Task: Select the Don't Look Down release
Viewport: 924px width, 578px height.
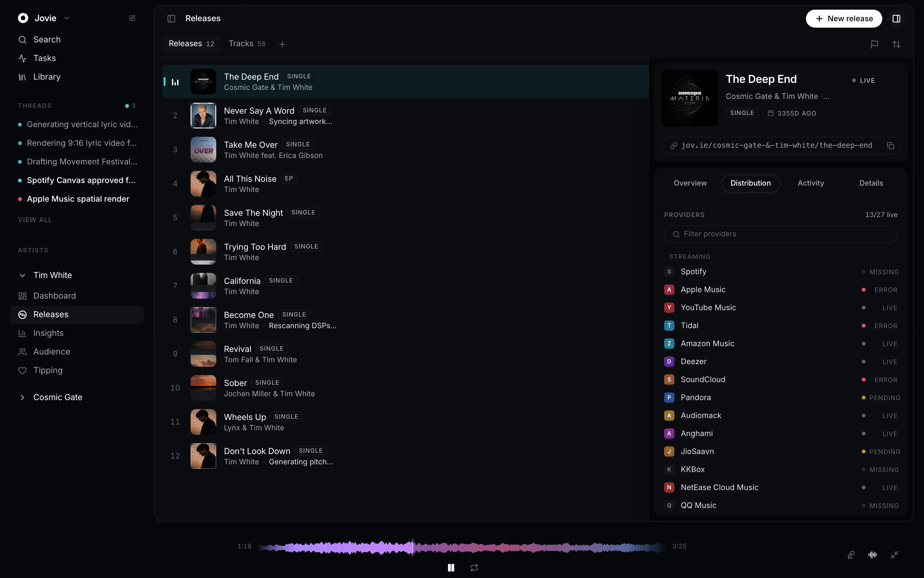Action: (x=406, y=456)
